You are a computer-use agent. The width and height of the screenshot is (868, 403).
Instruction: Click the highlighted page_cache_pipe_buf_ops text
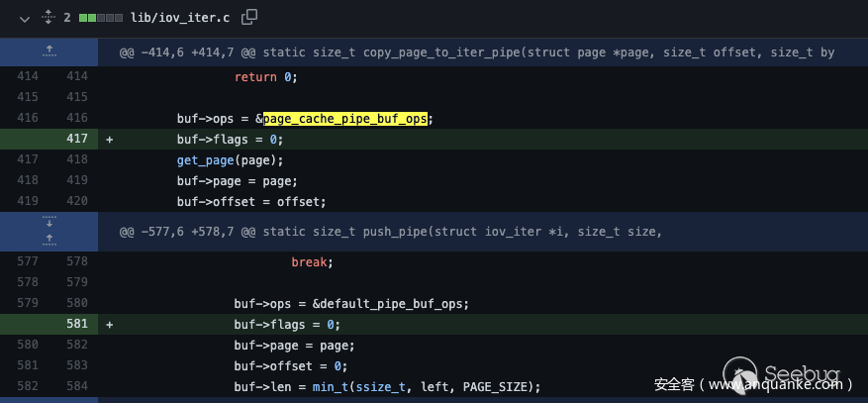pyautogui.click(x=344, y=119)
